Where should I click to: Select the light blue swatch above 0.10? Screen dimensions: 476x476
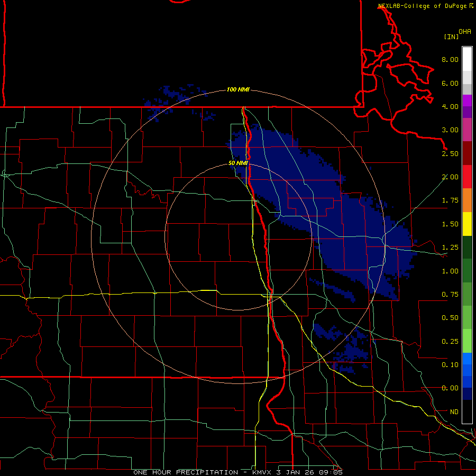[x=467, y=359]
